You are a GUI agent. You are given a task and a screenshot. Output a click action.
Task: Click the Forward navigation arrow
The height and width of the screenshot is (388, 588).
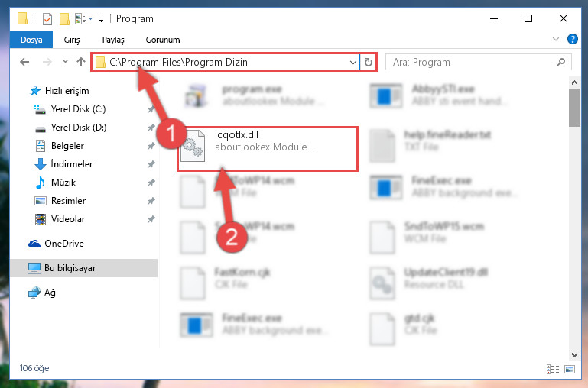pos(47,62)
